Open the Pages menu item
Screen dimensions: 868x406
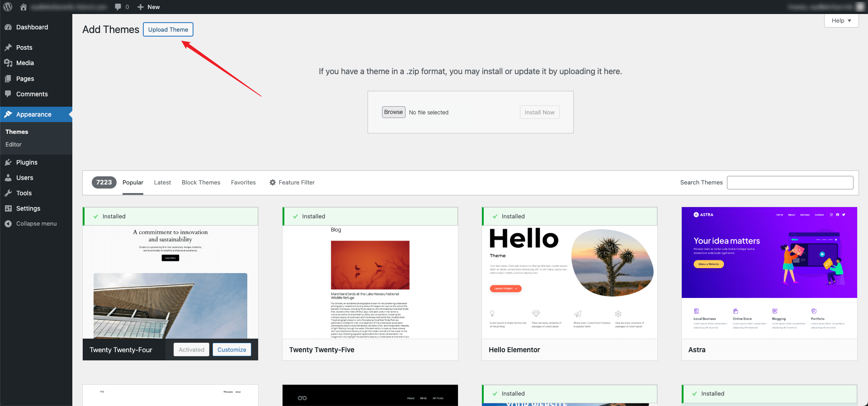click(x=25, y=79)
